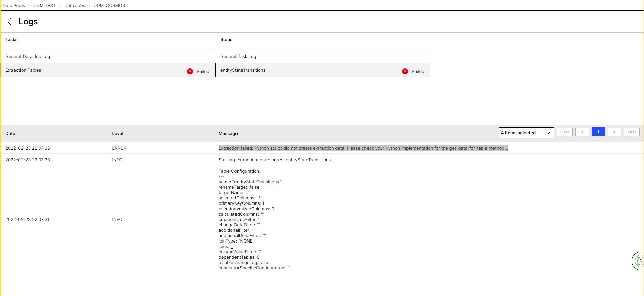The height and width of the screenshot is (296, 644).
Task: Click the Logs page title
Action: pyautogui.click(x=28, y=22)
